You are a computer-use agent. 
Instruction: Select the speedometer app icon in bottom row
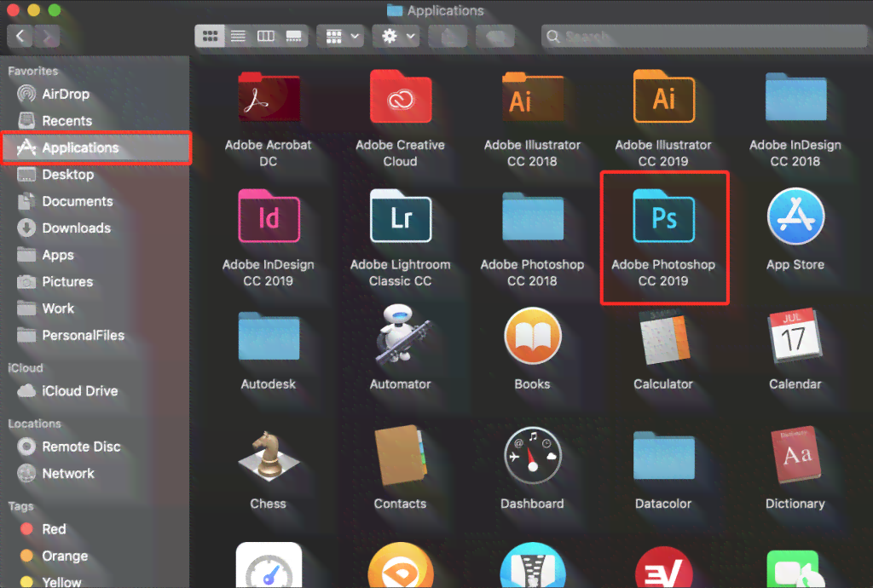269,566
